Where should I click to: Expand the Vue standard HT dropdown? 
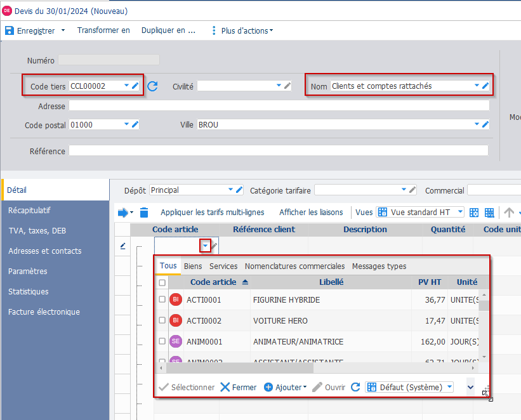[x=460, y=213]
